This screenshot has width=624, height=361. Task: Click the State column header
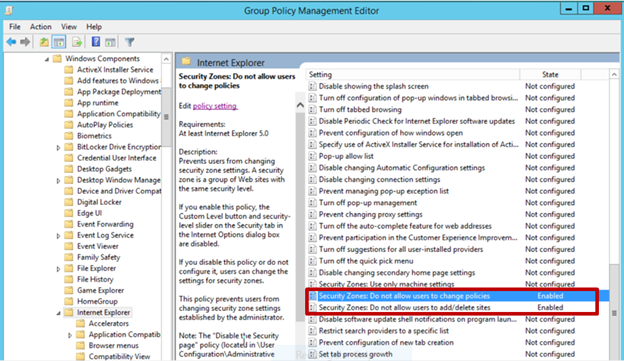(550, 74)
